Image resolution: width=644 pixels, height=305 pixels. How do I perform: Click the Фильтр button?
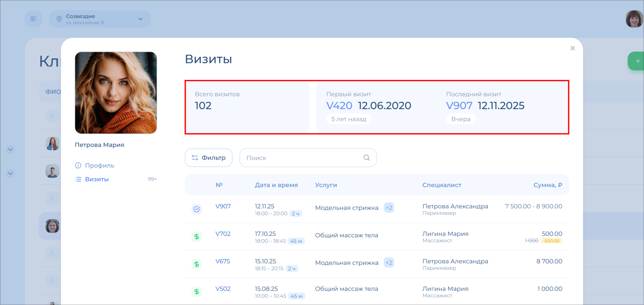click(209, 158)
